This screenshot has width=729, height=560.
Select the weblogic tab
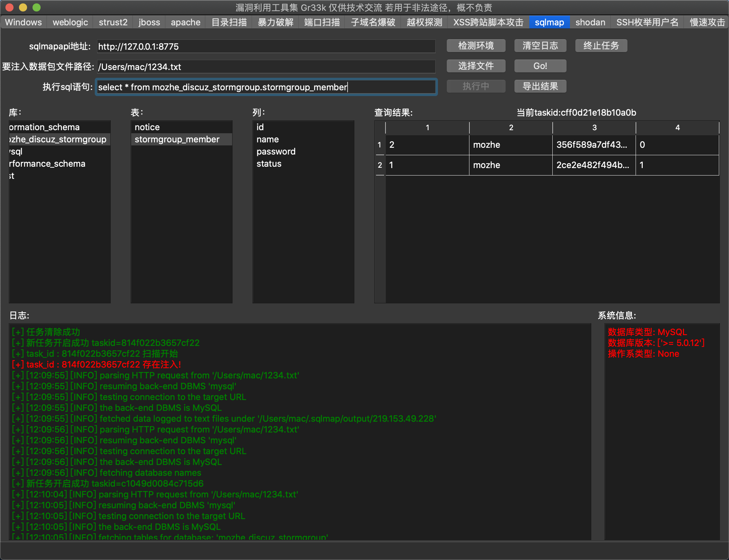point(70,22)
